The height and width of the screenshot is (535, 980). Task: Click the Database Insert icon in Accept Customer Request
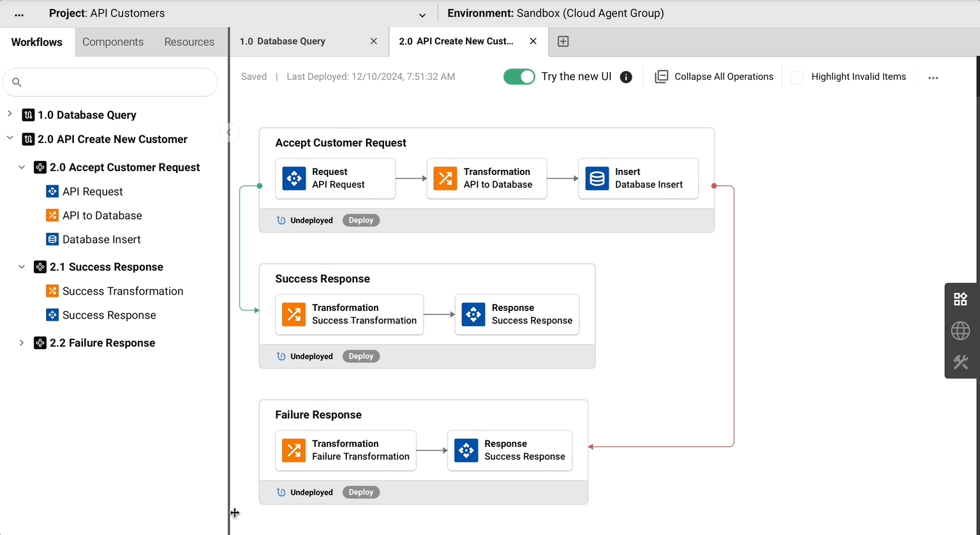tap(597, 179)
